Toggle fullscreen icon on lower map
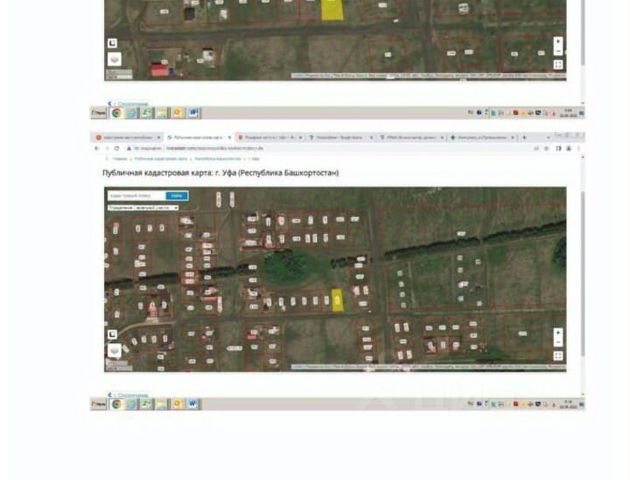The height and width of the screenshot is (480, 630). (x=558, y=356)
